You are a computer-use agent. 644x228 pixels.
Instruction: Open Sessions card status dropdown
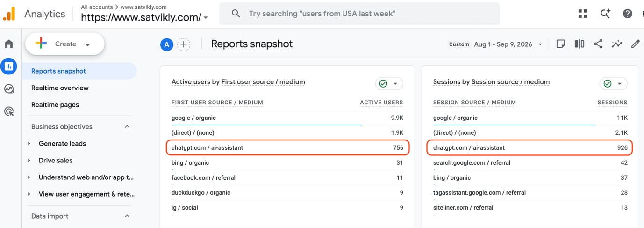point(613,83)
